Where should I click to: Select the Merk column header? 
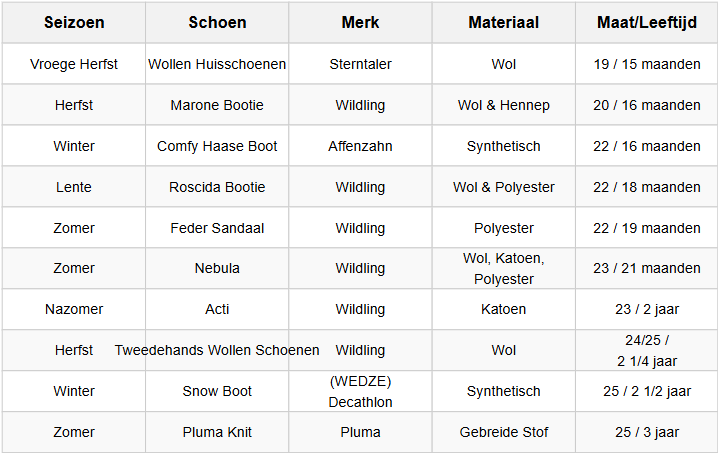(360, 23)
